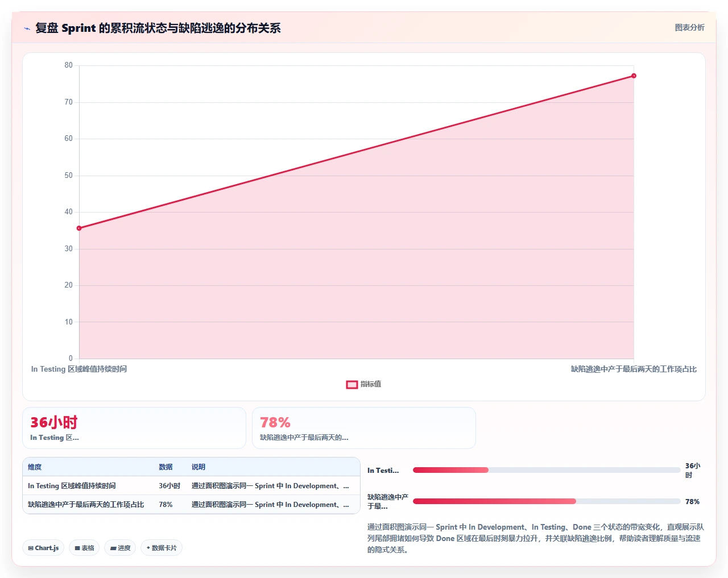Click the 缺陷逃逸中产于最... progress bar
The image size is (728, 578).
pyautogui.click(x=547, y=501)
